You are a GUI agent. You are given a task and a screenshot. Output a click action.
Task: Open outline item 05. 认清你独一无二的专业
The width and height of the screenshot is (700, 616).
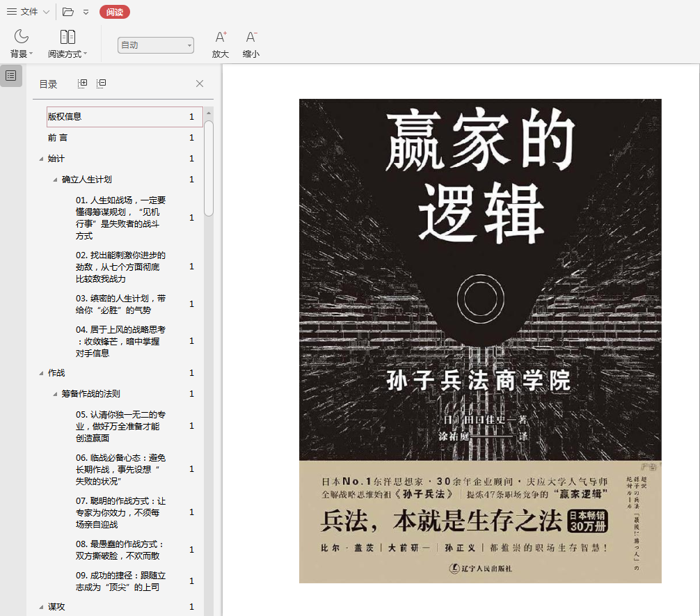(120, 426)
